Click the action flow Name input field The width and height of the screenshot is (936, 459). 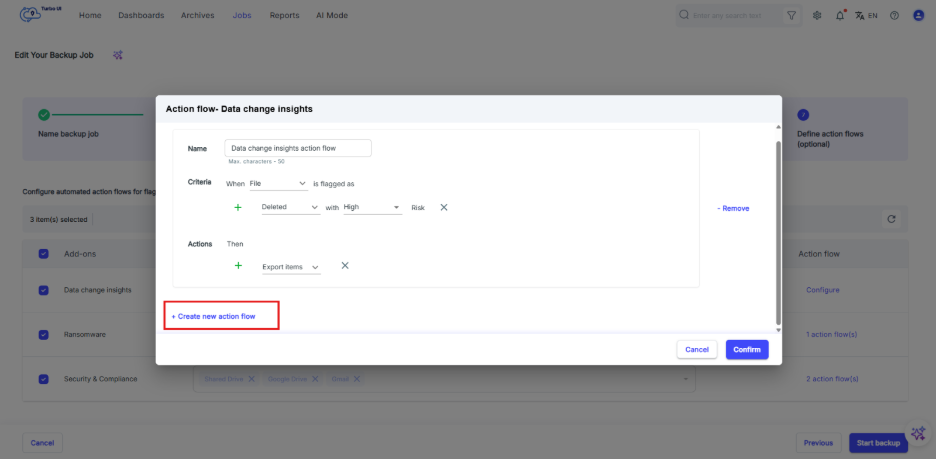click(298, 148)
